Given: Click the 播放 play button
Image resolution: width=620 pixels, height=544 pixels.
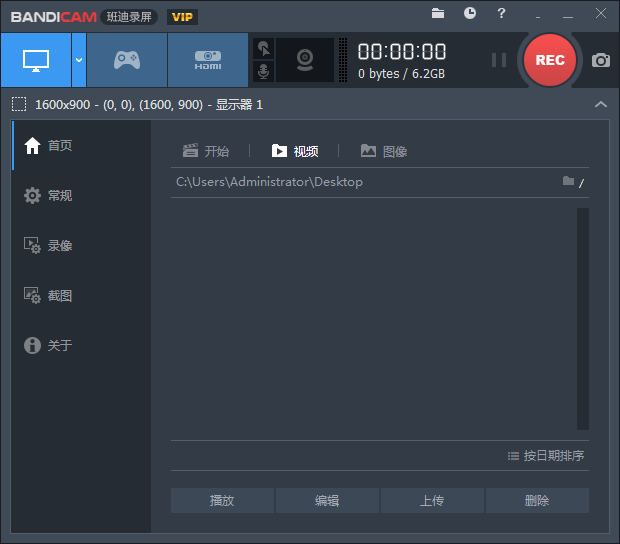Looking at the screenshot, I should coord(222,501).
